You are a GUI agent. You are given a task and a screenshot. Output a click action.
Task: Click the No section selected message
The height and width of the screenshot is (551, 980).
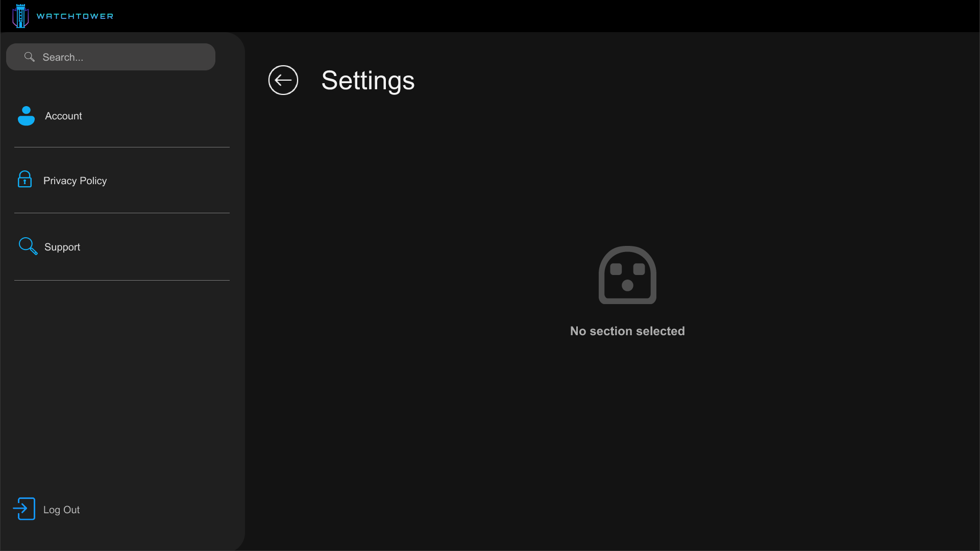pos(627,331)
